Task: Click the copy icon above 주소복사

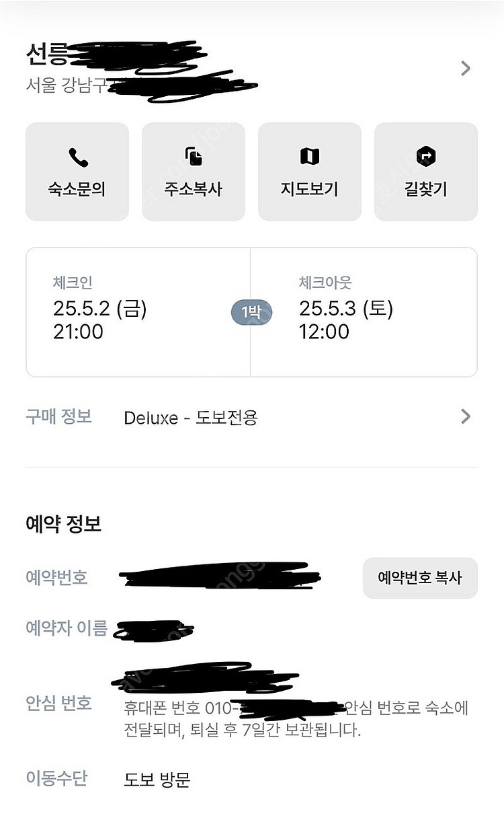Action: (194, 157)
